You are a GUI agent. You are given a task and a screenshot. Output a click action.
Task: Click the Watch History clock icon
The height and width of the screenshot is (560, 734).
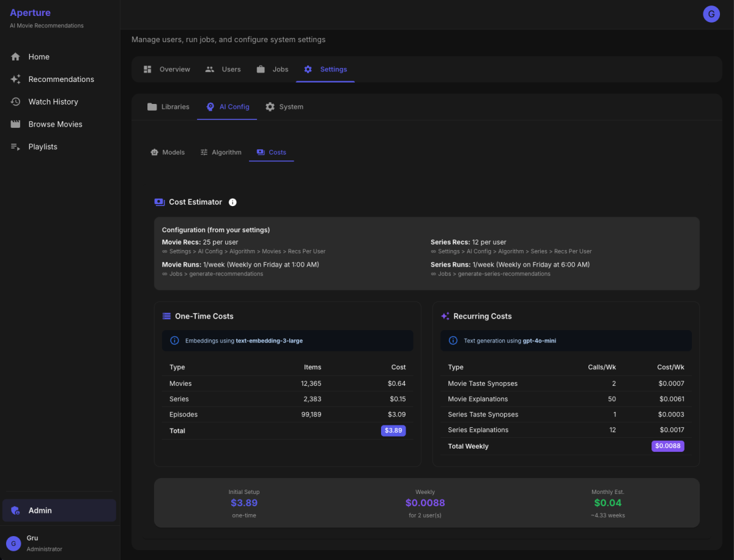pyautogui.click(x=16, y=102)
